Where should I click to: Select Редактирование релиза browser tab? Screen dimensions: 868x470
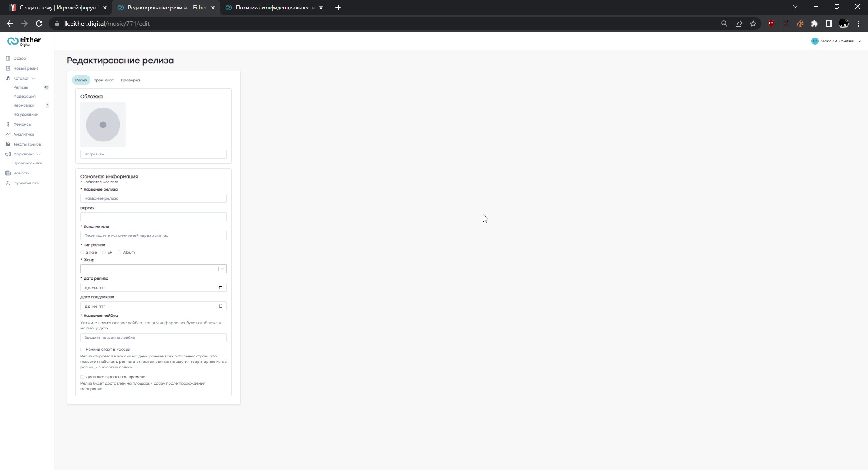tap(166, 8)
